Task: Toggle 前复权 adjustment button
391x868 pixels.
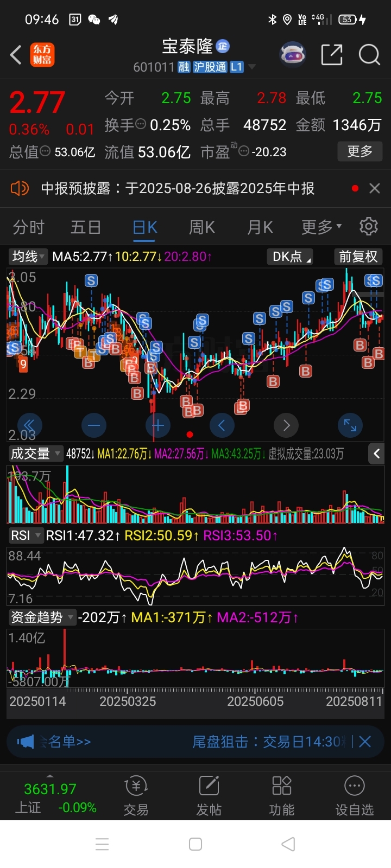Action: pyautogui.click(x=358, y=257)
